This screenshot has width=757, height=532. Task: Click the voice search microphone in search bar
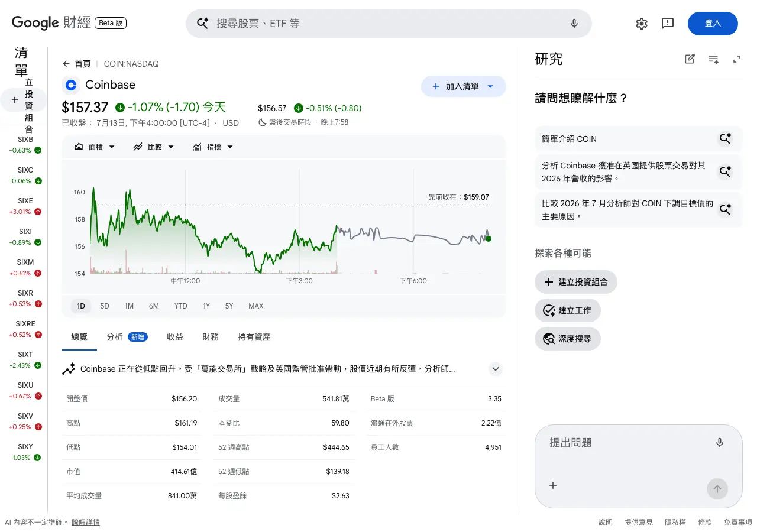574,23
